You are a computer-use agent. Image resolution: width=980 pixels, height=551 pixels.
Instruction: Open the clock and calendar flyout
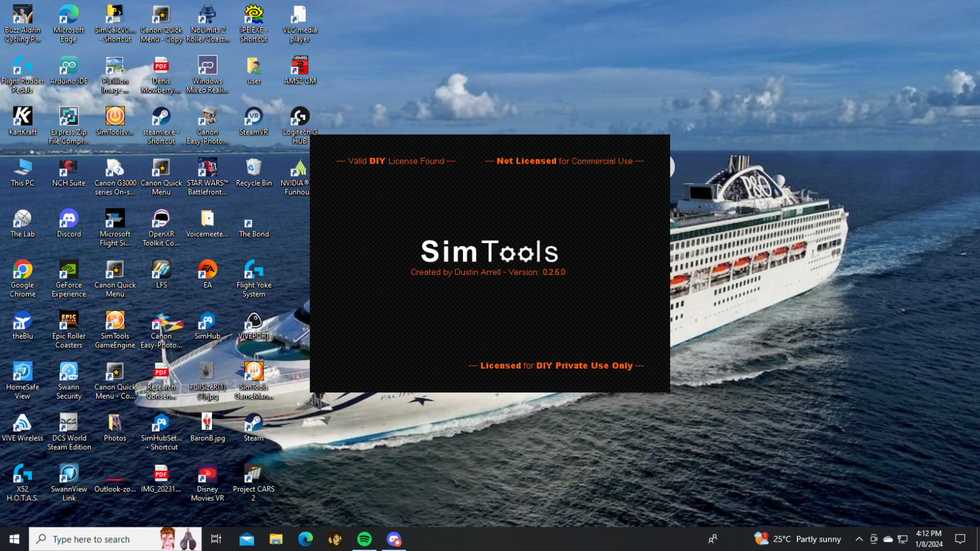(x=929, y=539)
